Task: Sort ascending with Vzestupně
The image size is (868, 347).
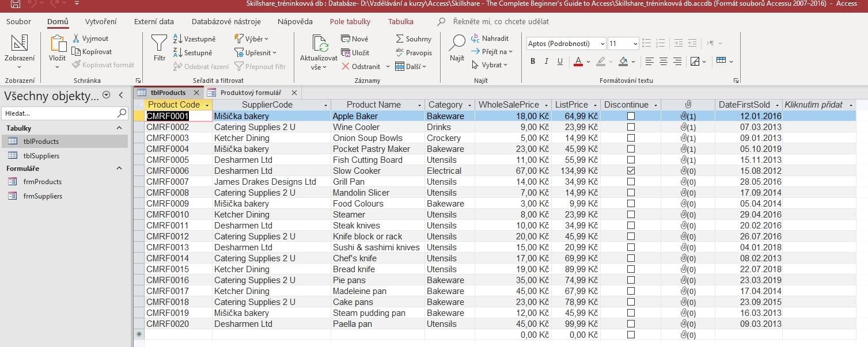Action: 194,39
